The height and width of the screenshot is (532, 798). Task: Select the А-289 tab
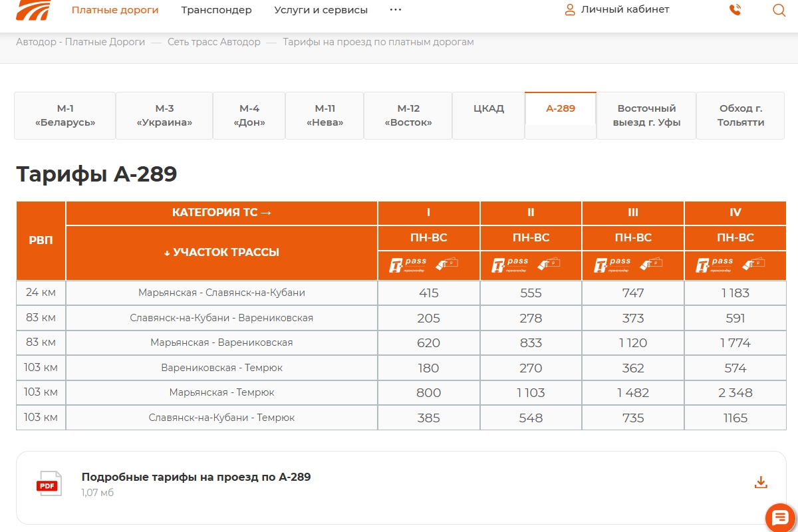click(561, 116)
